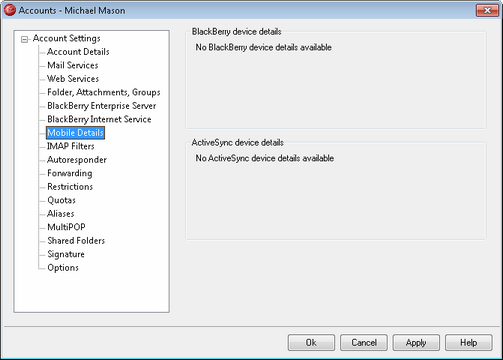Open IMAP Filters page
Viewport: 503px width, 360px height.
71,146
